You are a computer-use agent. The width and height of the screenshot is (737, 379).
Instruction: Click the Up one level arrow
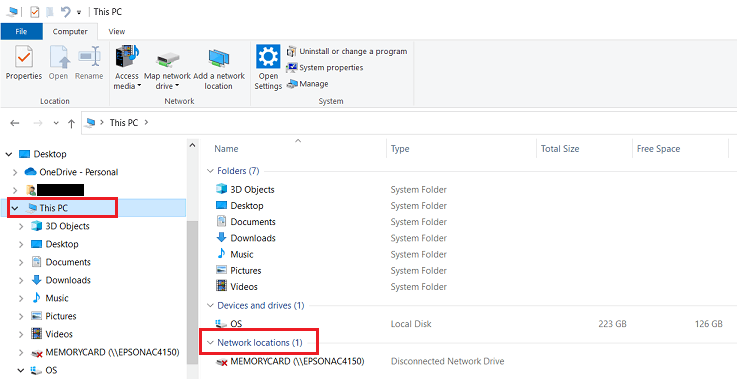coord(71,123)
